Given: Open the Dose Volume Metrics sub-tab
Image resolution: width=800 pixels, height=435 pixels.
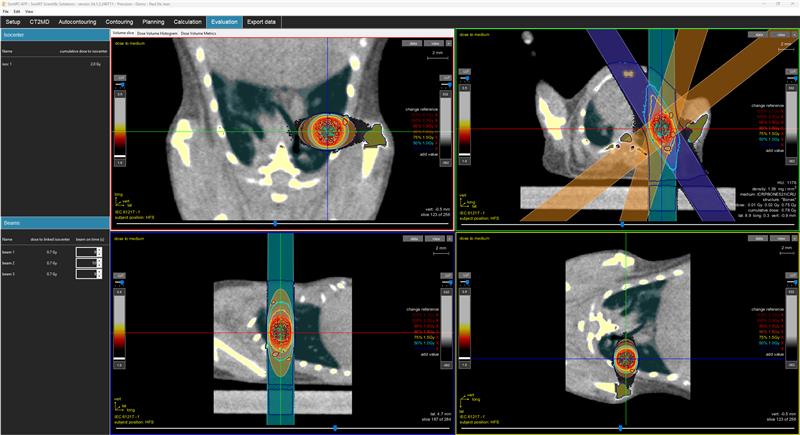Looking at the screenshot, I should click(201, 34).
